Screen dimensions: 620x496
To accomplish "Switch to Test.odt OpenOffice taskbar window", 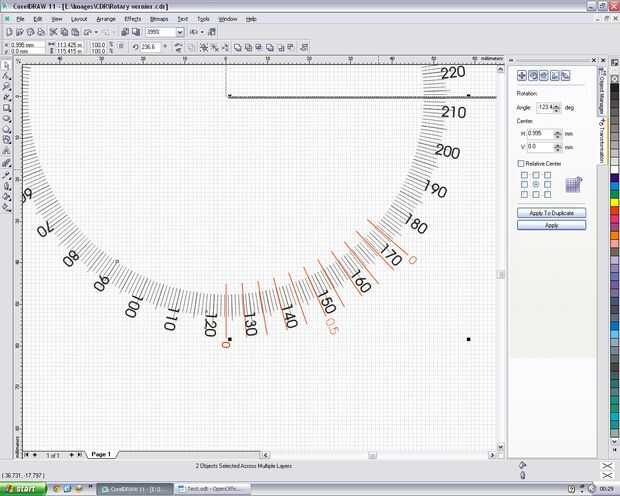I will (x=213, y=489).
